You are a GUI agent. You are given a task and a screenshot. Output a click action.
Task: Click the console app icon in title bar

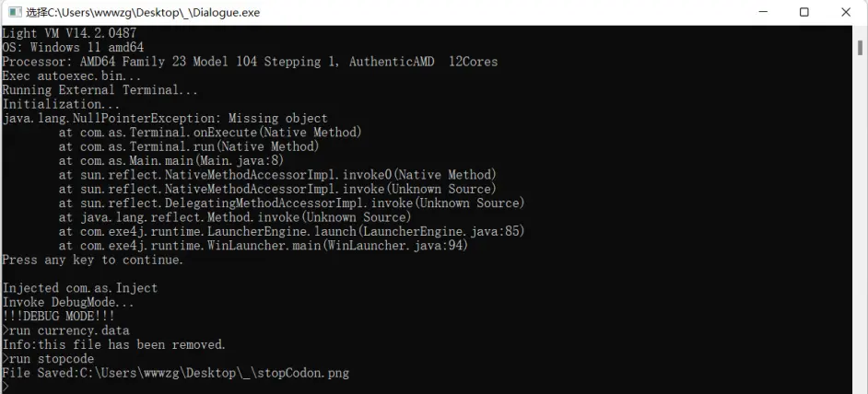14,13
